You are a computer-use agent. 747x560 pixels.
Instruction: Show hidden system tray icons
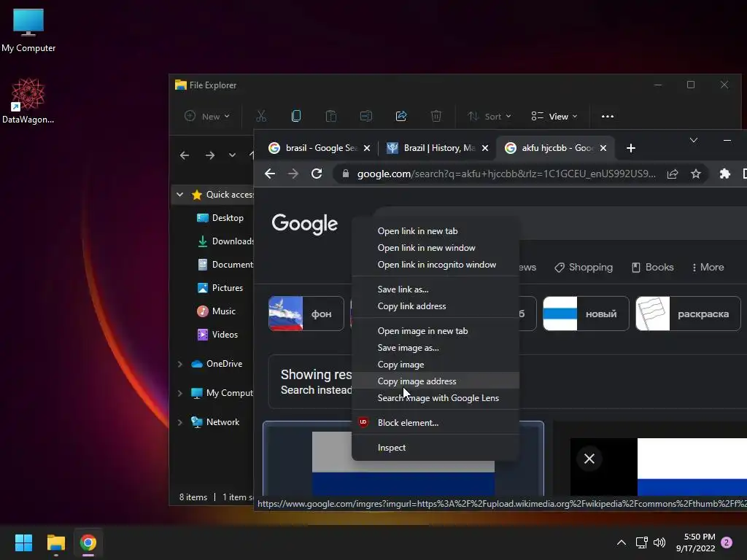[x=622, y=542]
